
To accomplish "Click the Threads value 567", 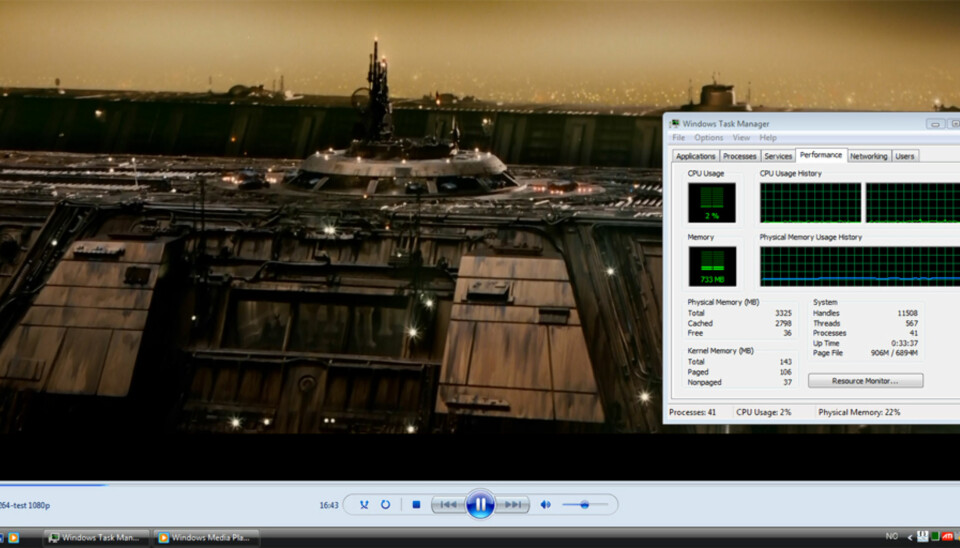I will [x=912, y=323].
